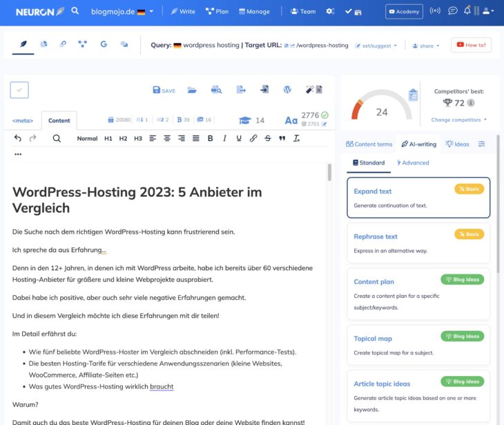Click the export document icon

(x=241, y=89)
